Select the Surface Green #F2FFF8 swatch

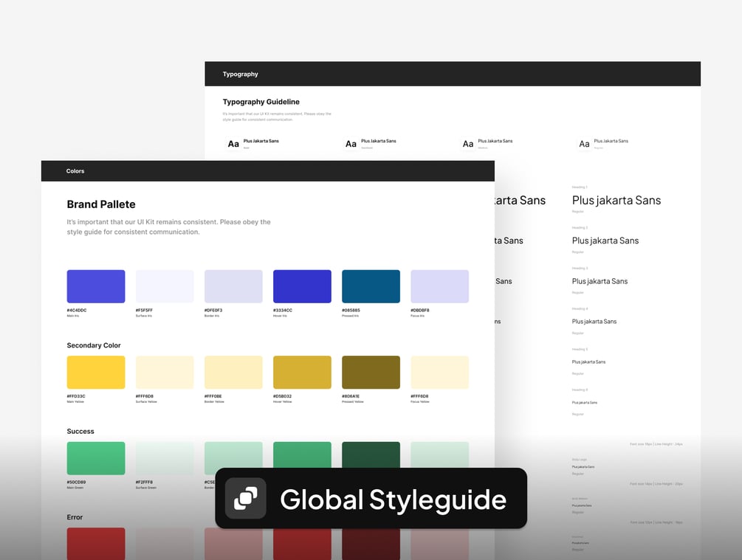click(x=165, y=458)
